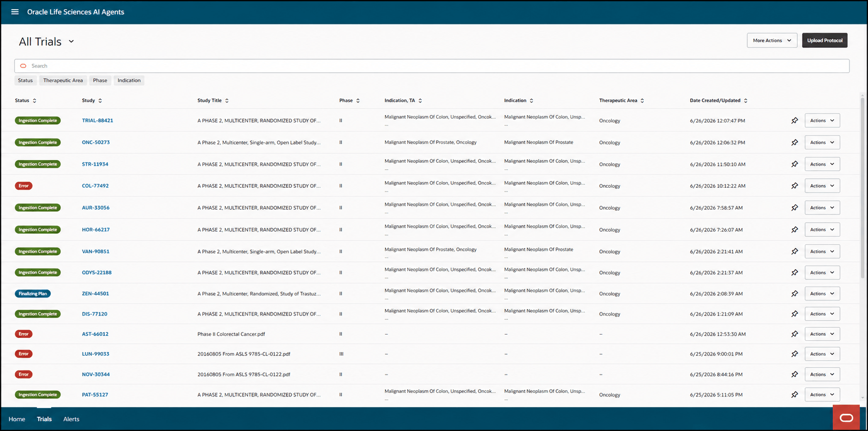Apply the Therapeutic Area filter chip

click(x=63, y=80)
